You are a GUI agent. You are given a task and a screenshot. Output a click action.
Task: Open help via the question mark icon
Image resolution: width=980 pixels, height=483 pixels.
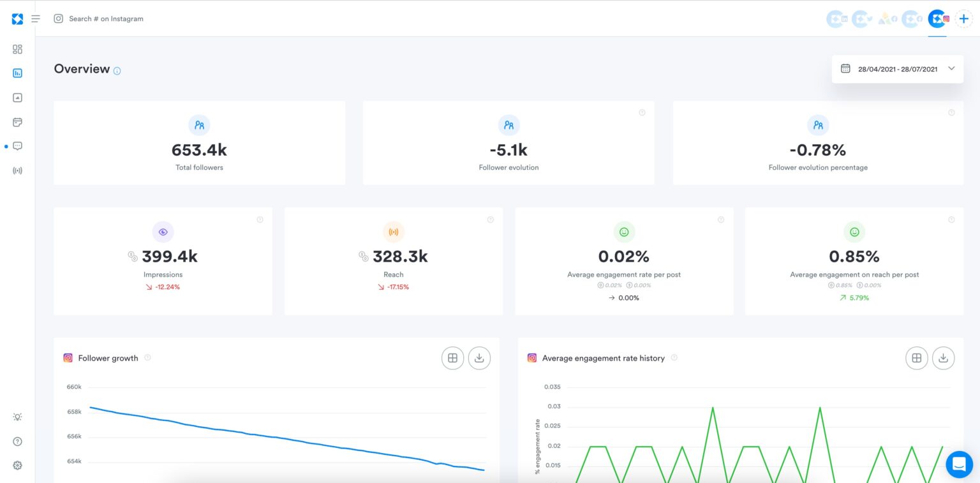click(17, 441)
